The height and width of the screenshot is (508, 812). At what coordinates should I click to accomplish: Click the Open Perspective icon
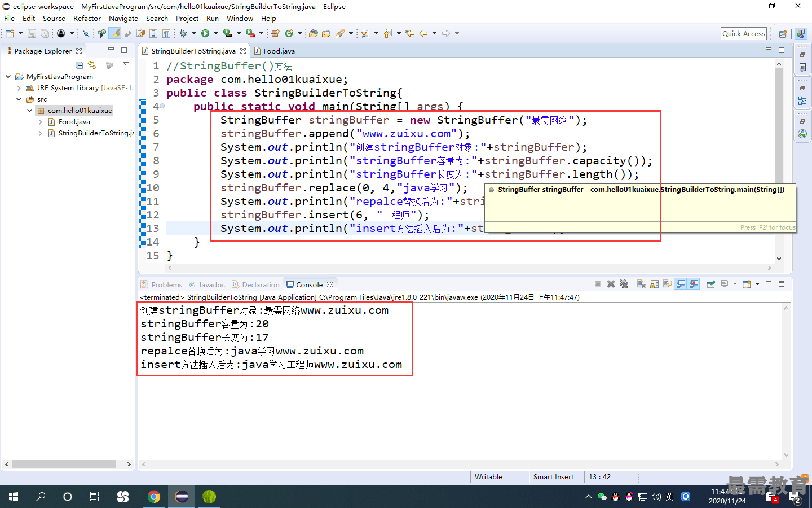(x=783, y=33)
